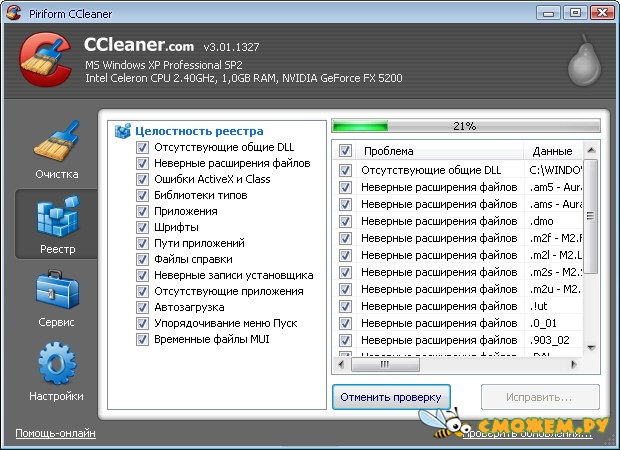Click the vertical scrollbar up arrow
The height and width of the screenshot is (450, 620).
click(591, 150)
